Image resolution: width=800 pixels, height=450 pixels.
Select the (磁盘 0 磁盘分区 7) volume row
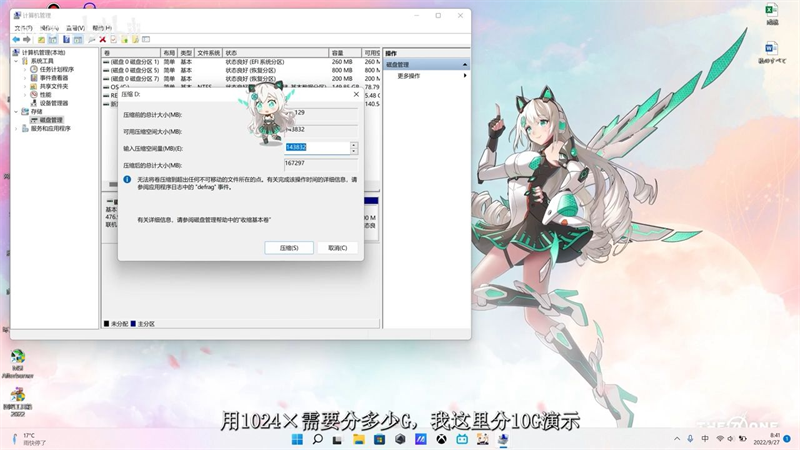241,79
